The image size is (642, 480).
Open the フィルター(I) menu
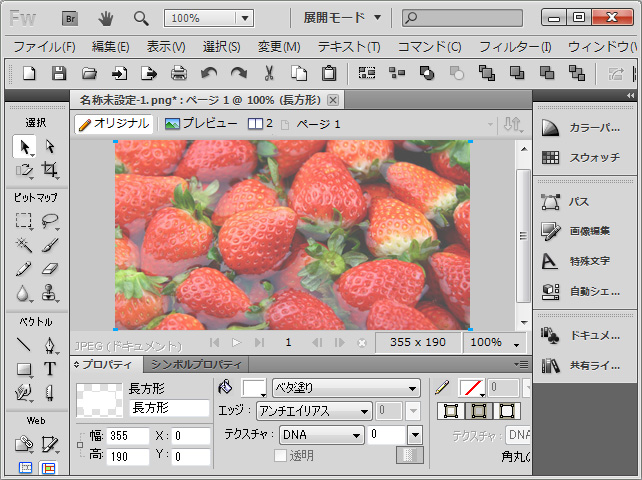click(515, 47)
